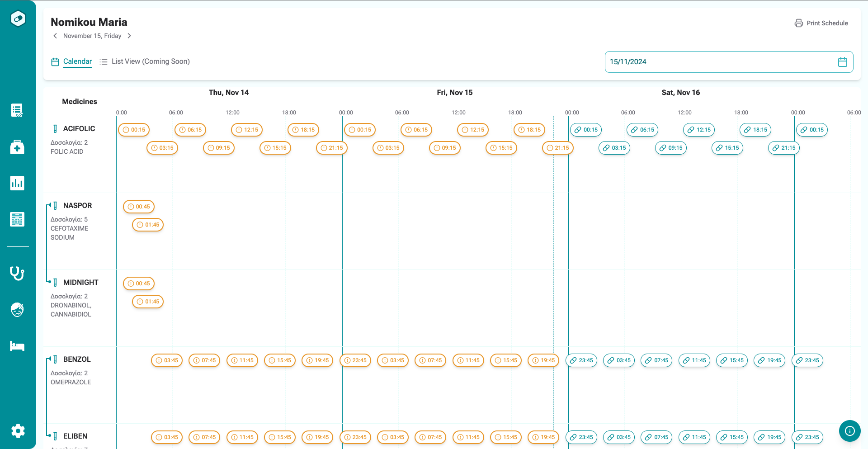This screenshot has height=449, width=868.
Task: Click the NASPOR medicine name
Action: pyautogui.click(x=78, y=206)
